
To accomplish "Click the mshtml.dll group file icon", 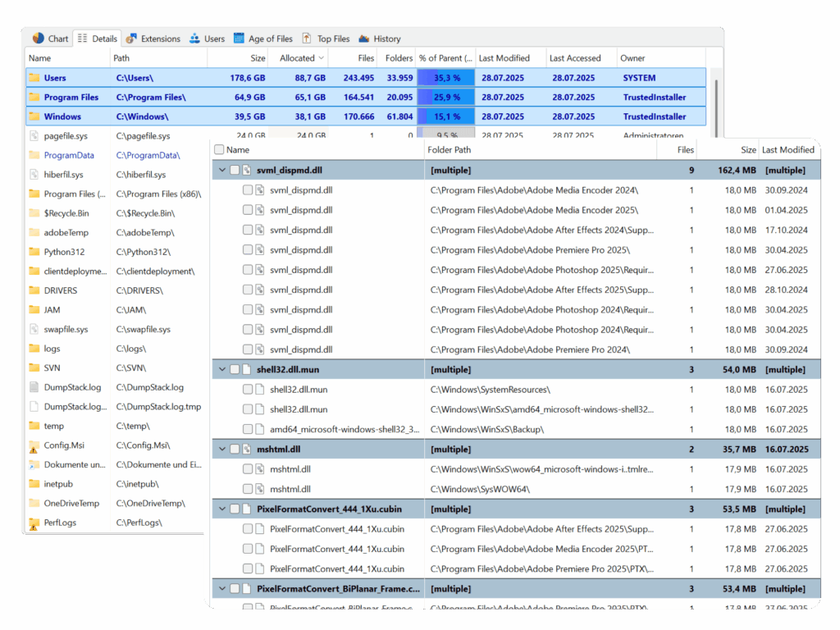I will click(x=246, y=449).
